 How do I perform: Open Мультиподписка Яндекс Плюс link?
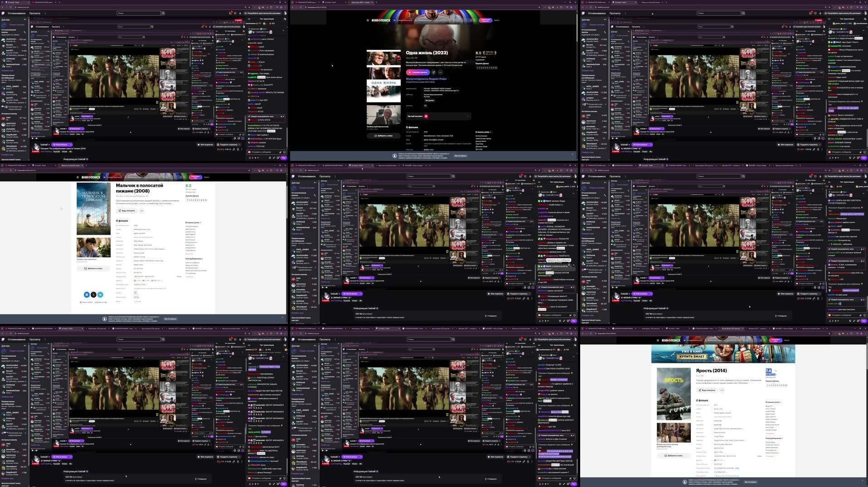click(x=426, y=79)
